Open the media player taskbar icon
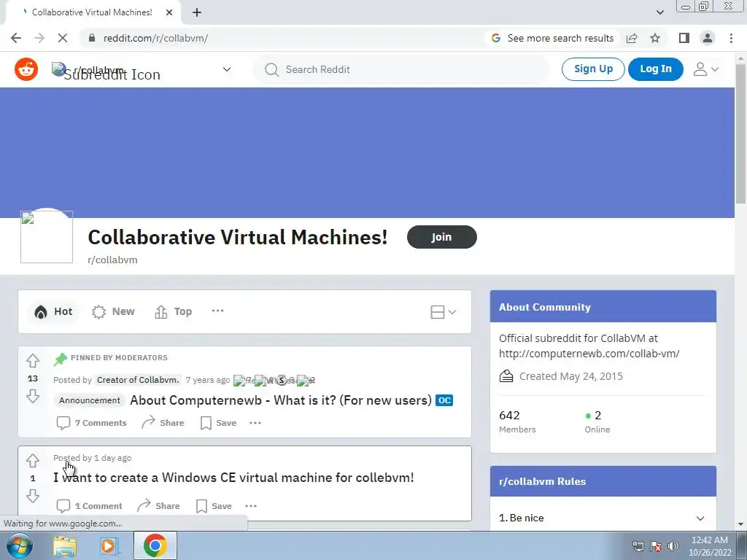 pos(109,545)
